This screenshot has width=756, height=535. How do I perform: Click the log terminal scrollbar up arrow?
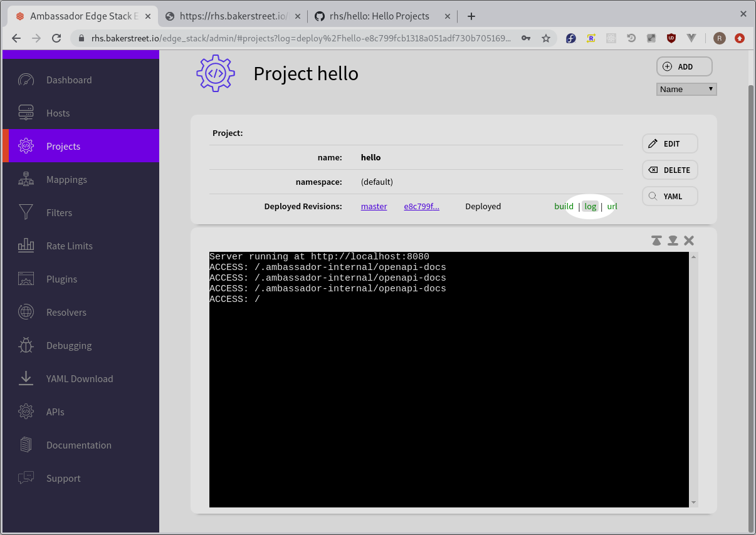pos(693,257)
